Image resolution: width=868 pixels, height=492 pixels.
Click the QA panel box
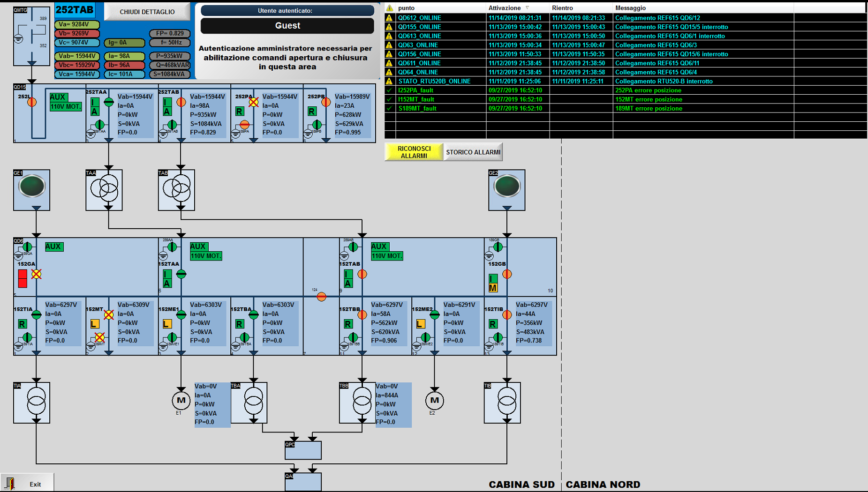click(303, 482)
